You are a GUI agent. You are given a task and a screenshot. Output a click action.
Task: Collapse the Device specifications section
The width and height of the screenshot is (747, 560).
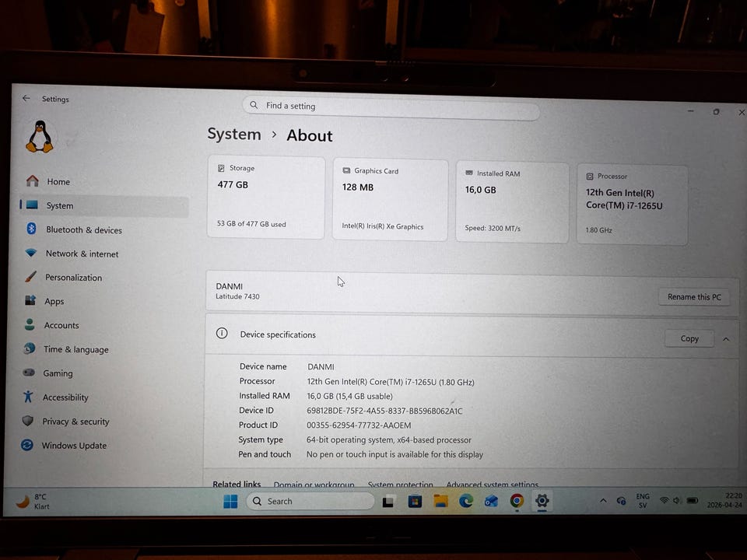[726, 340]
